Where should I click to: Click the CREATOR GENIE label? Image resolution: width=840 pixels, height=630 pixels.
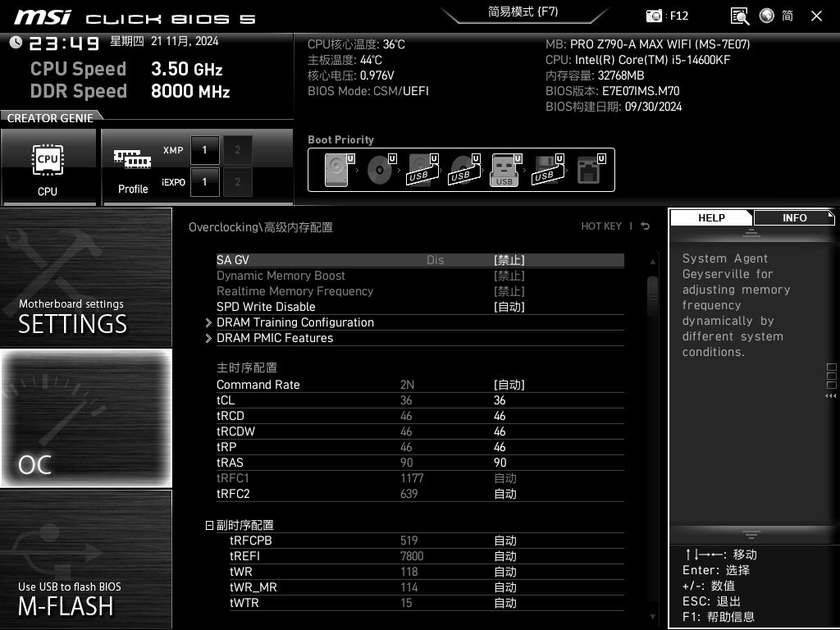(x=50, y=118)
